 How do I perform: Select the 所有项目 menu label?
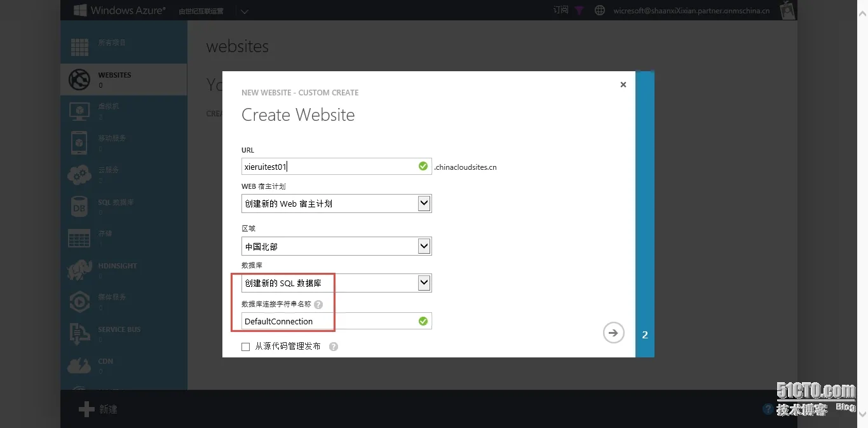112,43
